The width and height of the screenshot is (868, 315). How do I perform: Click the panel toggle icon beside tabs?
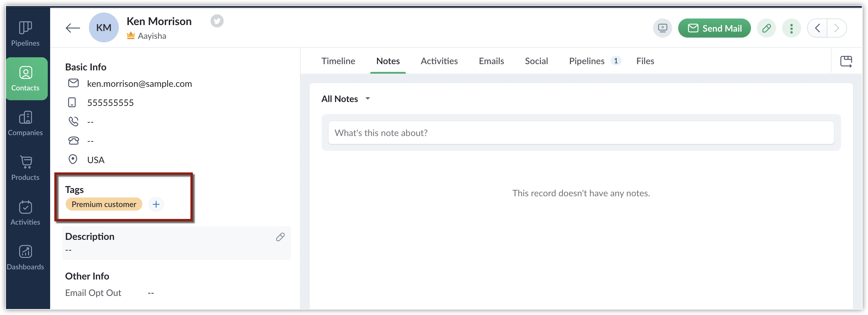(846, 62)
